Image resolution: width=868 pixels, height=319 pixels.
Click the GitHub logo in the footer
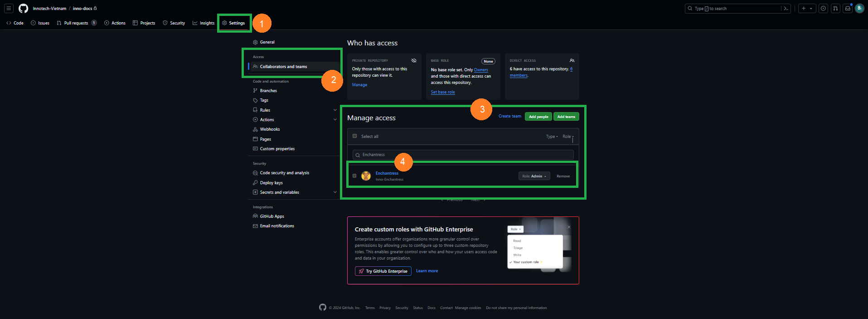(323, 307)
